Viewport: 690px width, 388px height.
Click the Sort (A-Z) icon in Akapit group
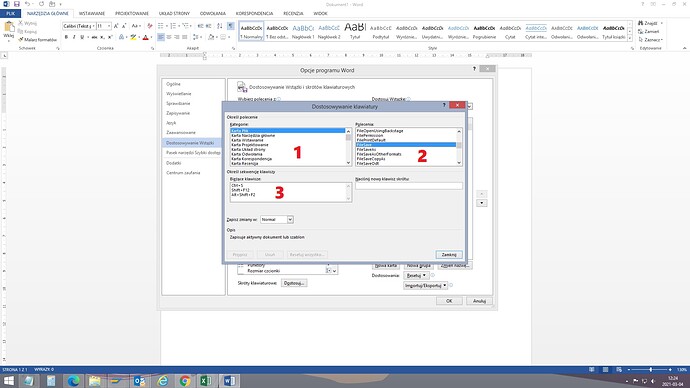click(220, 26)
